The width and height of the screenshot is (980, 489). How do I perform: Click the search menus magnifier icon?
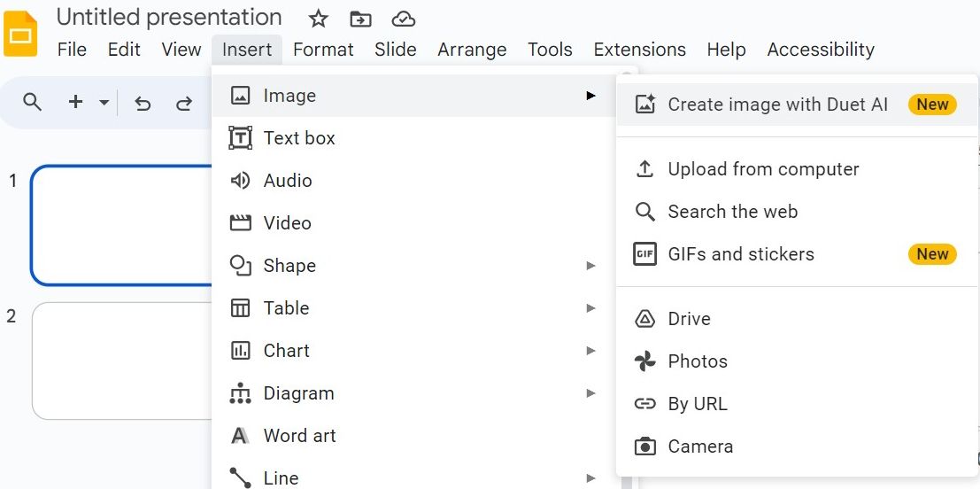[x=33, y=102]
